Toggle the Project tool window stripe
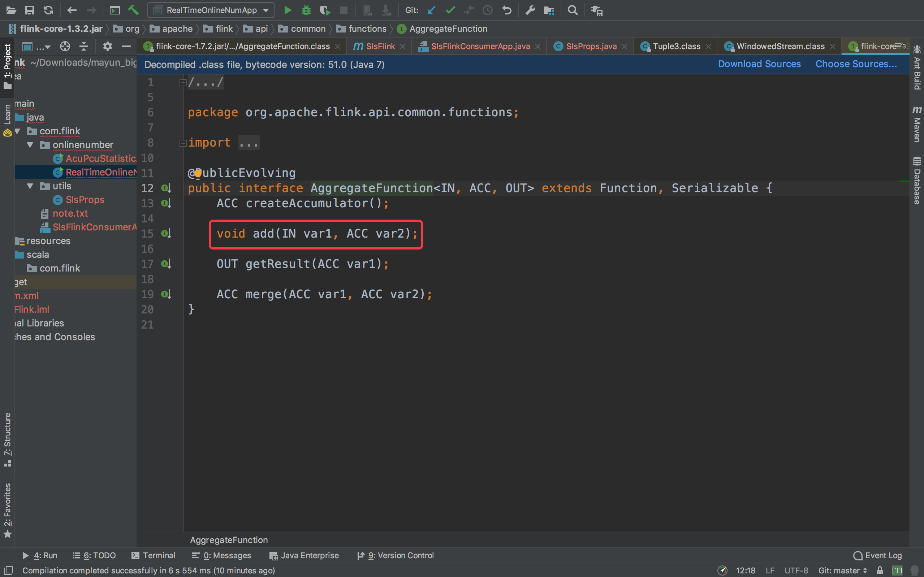924x577 pixels. click(x=7, y=65)
